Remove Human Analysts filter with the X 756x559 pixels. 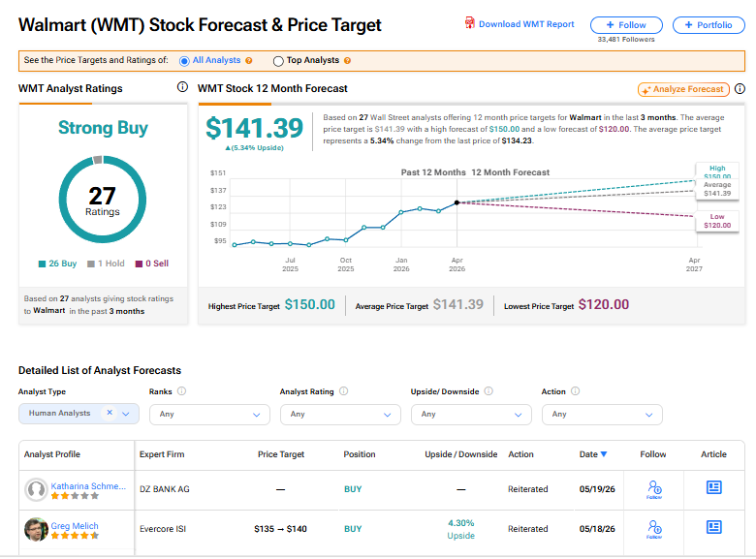110,413
